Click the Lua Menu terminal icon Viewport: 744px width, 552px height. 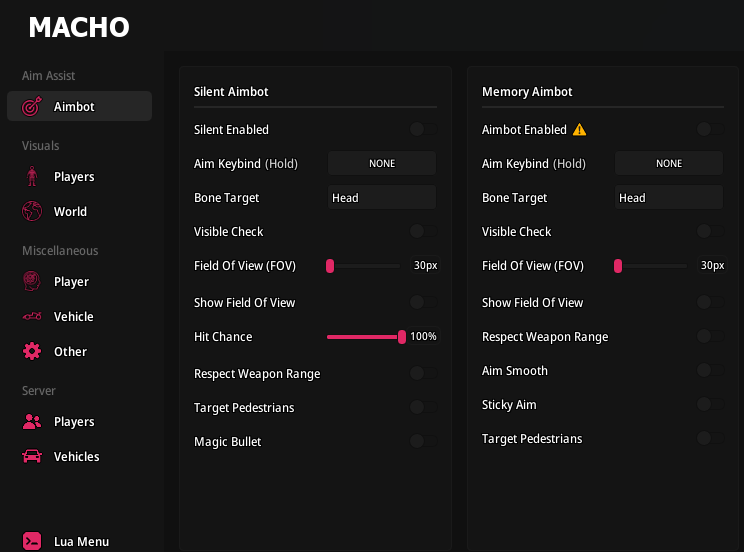pos(32,542)
